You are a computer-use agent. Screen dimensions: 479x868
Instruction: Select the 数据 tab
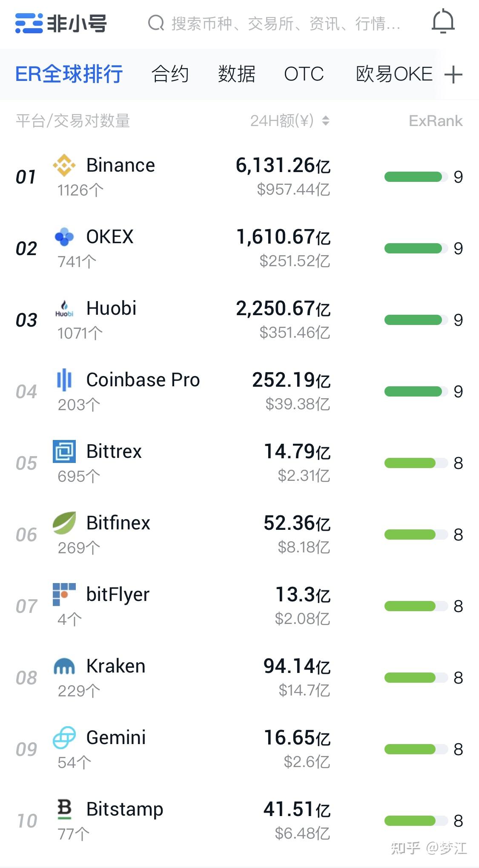point(237,74)
